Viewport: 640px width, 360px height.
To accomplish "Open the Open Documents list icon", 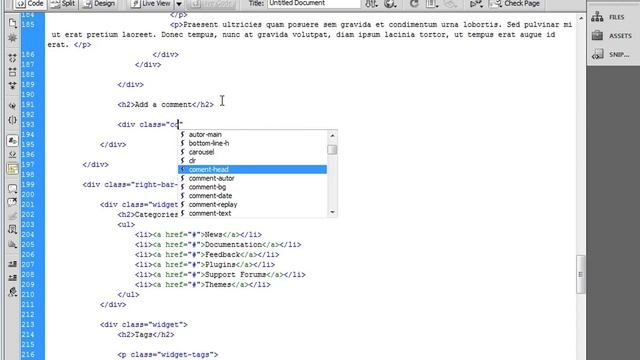I will (x=13, y=24).
